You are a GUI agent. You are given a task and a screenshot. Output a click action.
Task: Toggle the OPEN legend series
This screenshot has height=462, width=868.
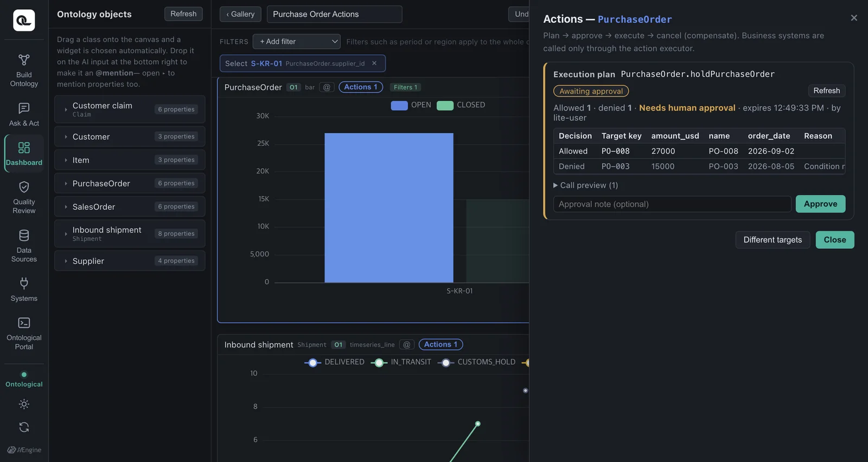[x=411, y=105]
